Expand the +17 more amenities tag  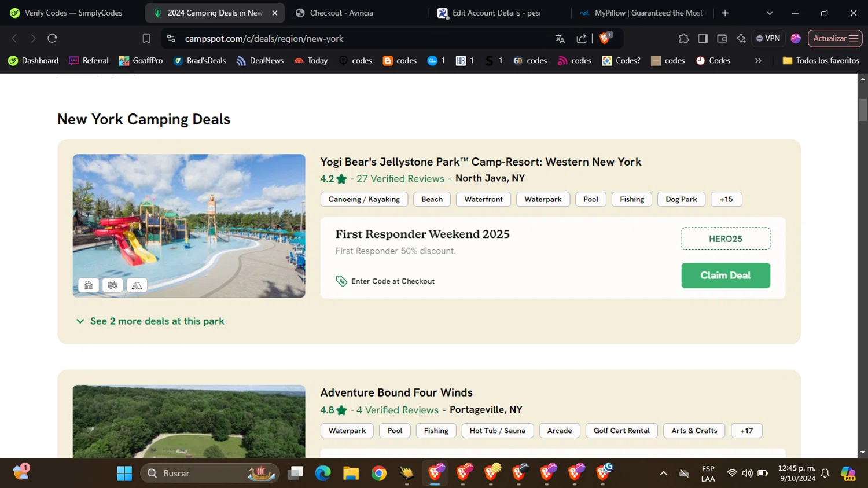[746, 431]
